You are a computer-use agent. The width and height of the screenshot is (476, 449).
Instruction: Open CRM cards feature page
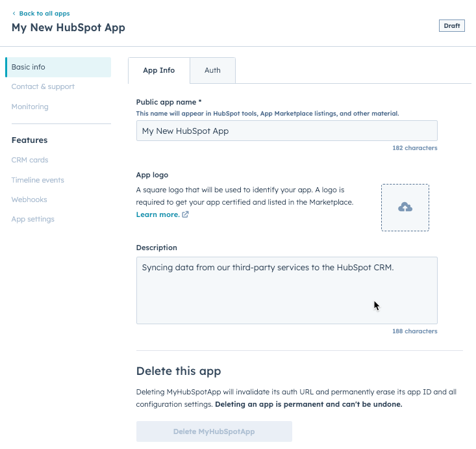[x=30, y=160]
